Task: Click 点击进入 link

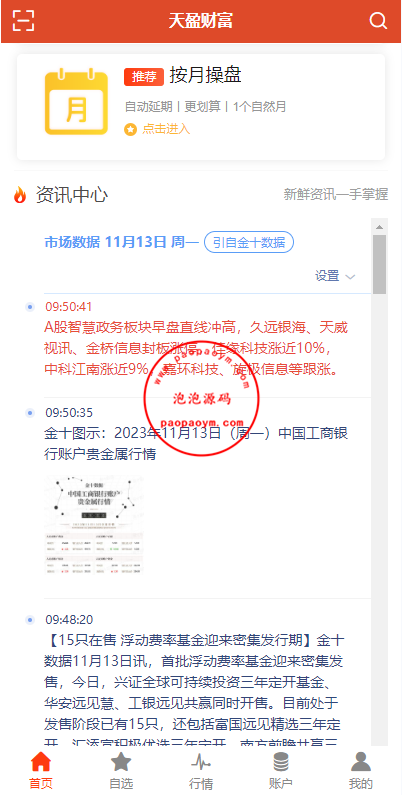Action: pyautogui.click(x=166, y=129)
